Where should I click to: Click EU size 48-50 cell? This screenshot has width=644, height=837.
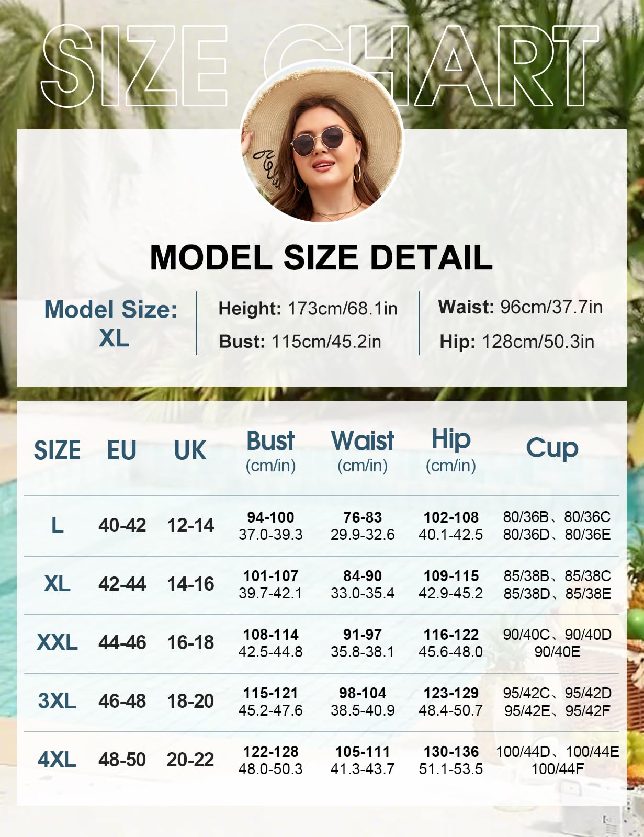tap(122, 760)
